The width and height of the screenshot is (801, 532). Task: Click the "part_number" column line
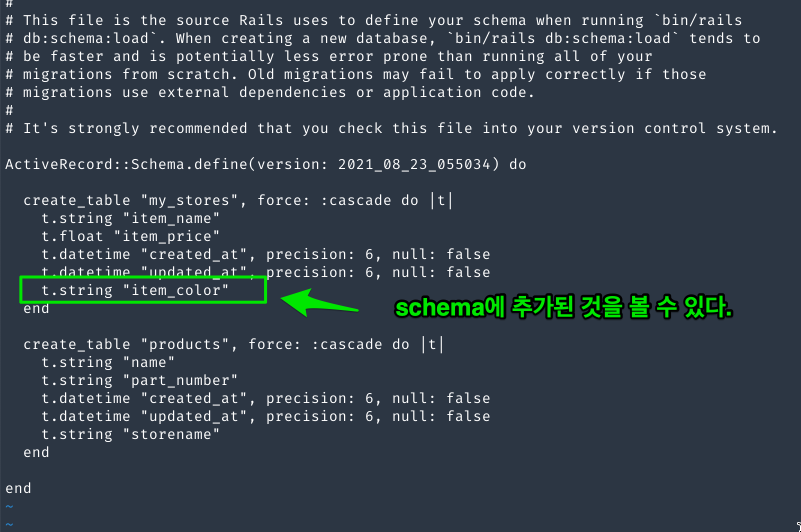180,380
